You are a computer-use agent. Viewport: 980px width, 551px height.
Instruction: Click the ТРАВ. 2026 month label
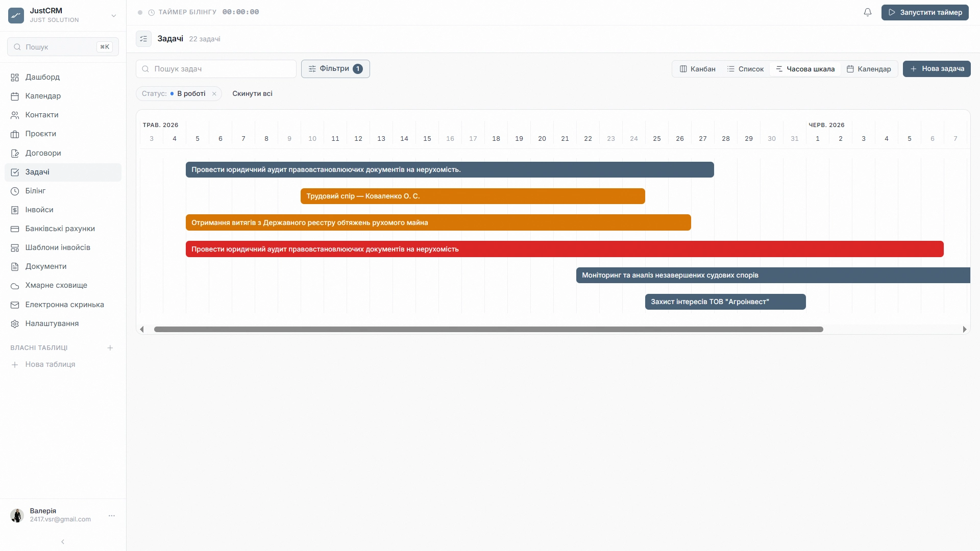click(160, 125)
